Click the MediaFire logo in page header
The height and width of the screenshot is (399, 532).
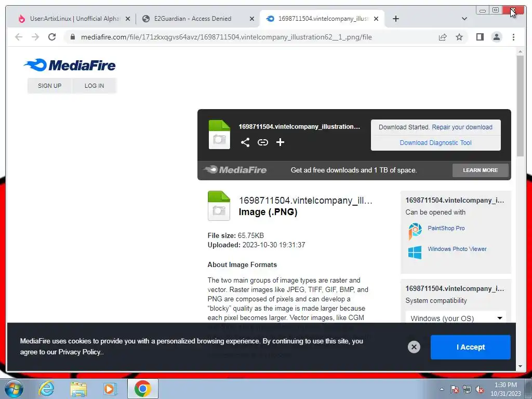(70, 65)
